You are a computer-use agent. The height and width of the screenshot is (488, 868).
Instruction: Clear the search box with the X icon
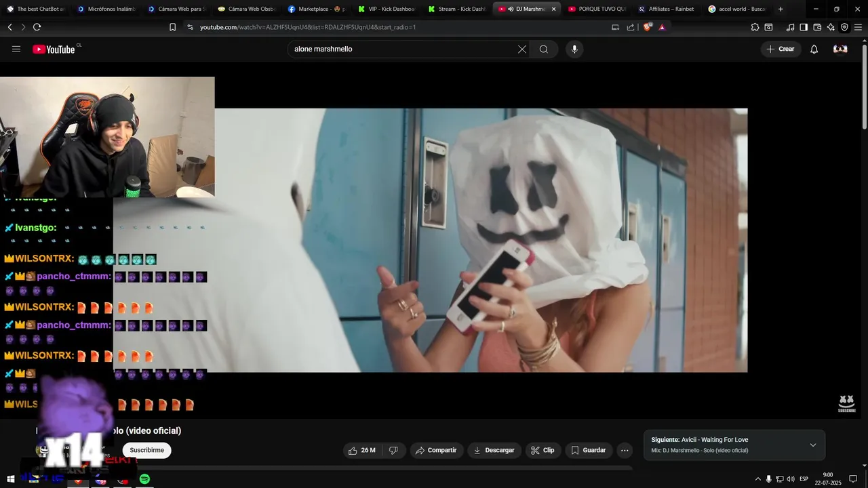click(522, 49)
